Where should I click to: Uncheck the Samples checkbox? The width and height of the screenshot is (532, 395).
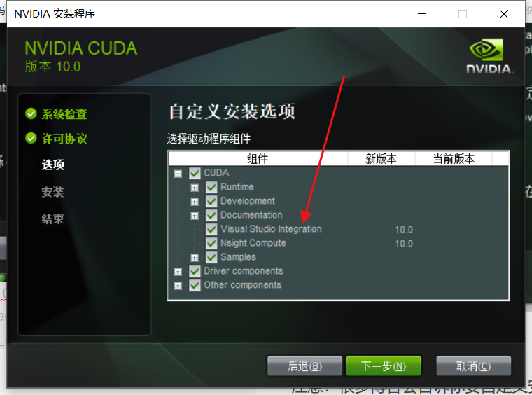tap(211, 257)
